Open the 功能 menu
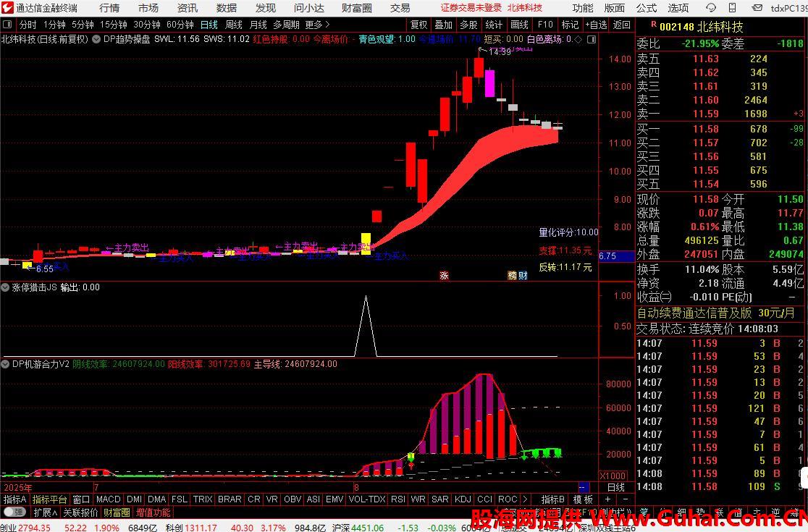The width and height of the screenshot is (808, 532). click(x=583, y=8)
